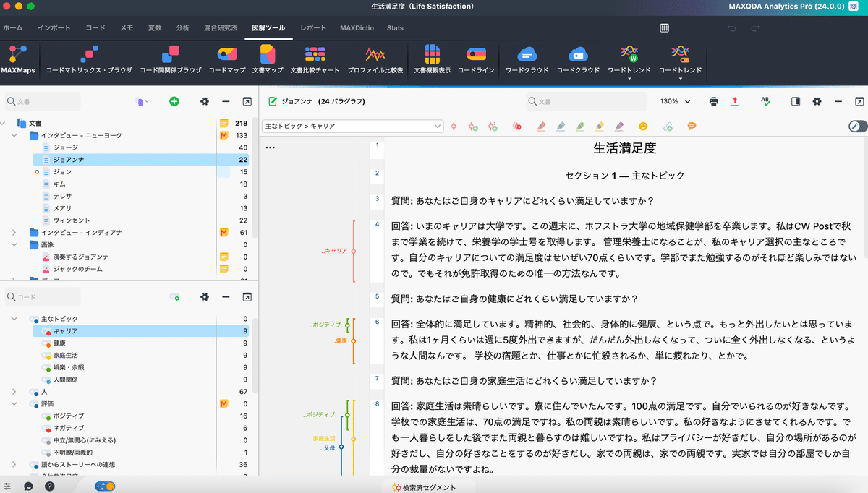Image resolution: width=868 pixels, height=493 pixels.
Task: Toggle activation of ネガティブ code
Action: 46,429
